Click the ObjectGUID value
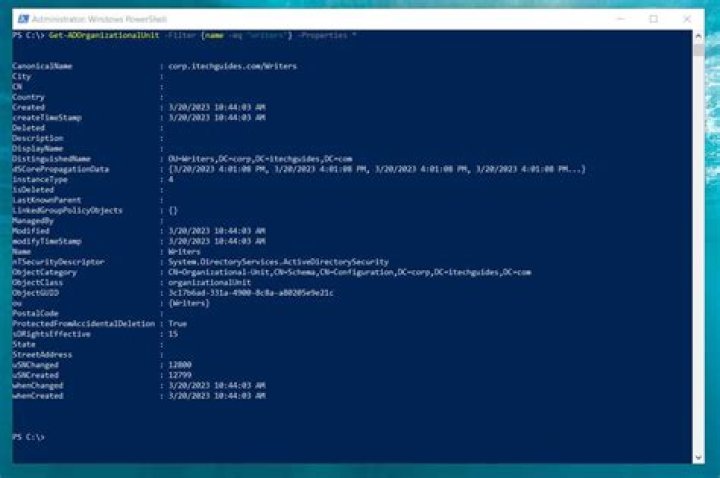This screenshot has width=720, height=478. pyautogui.click(x=251, y=293)
